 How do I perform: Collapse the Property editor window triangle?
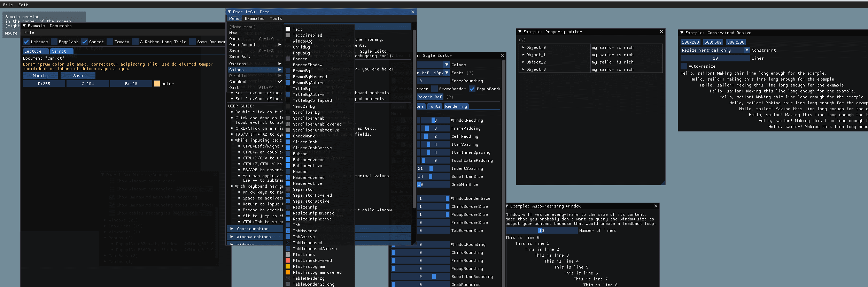(x=520, y=32)
